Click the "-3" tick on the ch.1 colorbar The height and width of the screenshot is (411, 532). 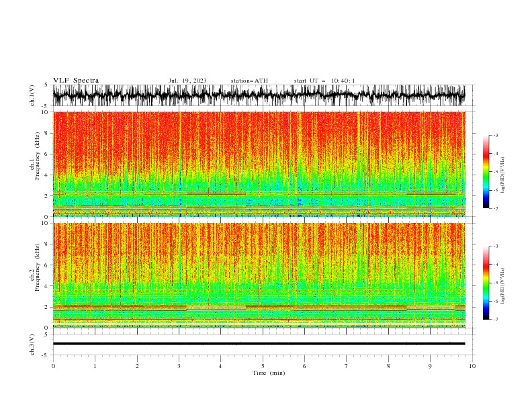point(495,135)
